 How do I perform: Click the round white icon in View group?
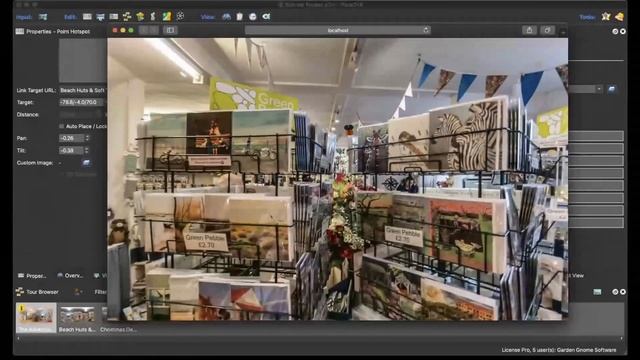pyautogui.click(x=253, y=17)
